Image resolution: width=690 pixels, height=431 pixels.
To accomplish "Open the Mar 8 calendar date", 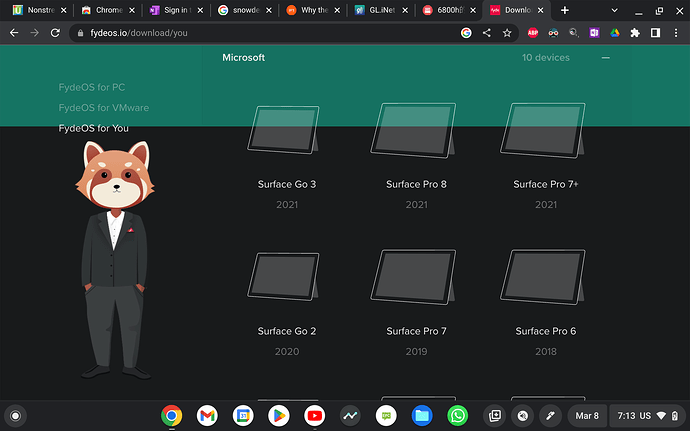I will 587,416.
